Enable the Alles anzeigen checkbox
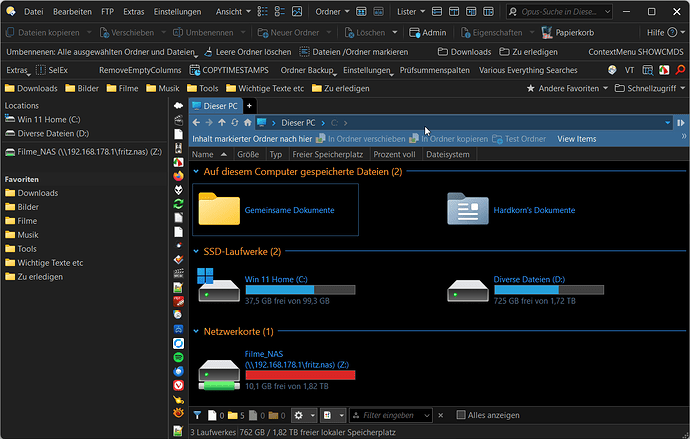 (x=461, y=415)
